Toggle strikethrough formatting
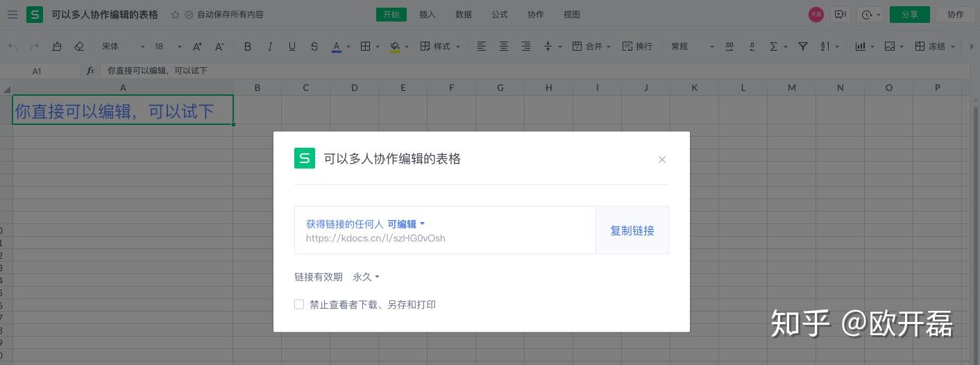Image resolution: width=980 pixels, height=365 pixels. tap(314, 46)
